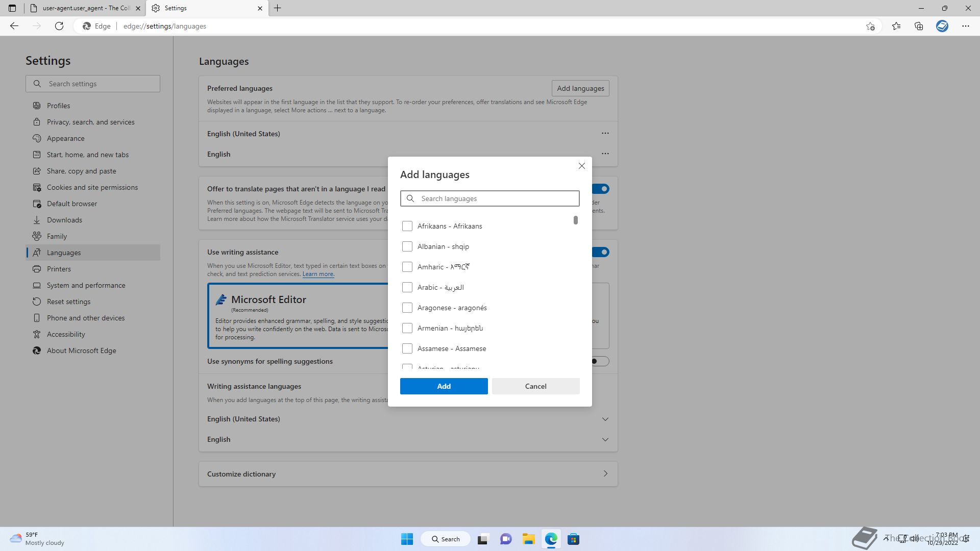Open Accessibility settings
The height and width of the screenshot is (551, 980).
click(93, 334)
